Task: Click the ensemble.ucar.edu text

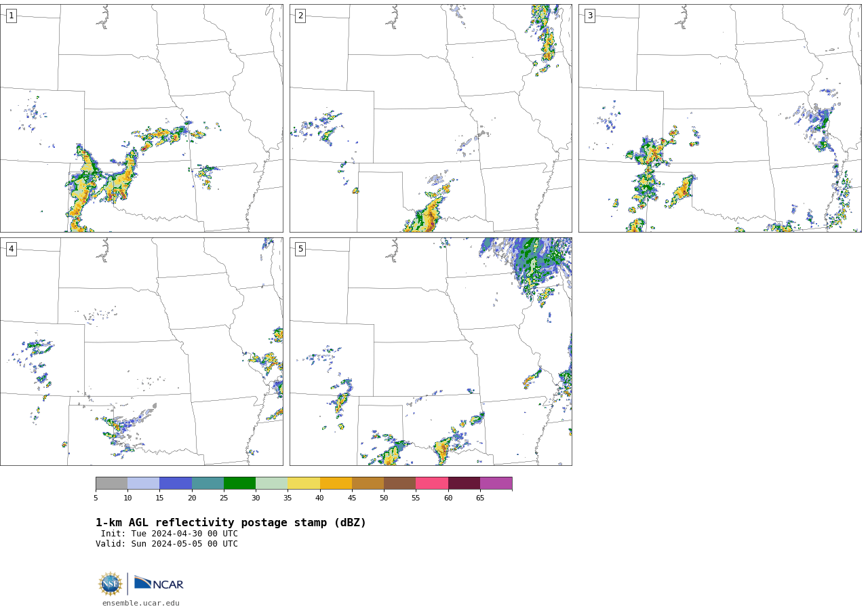Action: pos(141,603)
